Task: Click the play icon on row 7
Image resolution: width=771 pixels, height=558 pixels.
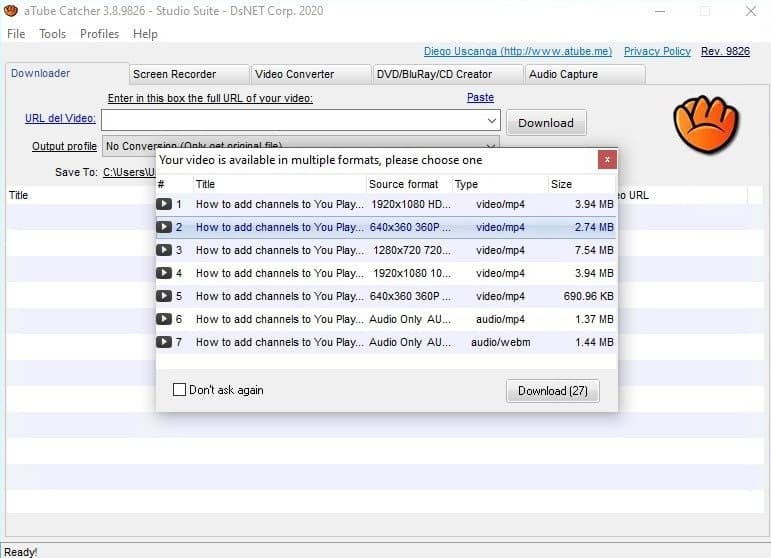Action: [x=164, y=342]
